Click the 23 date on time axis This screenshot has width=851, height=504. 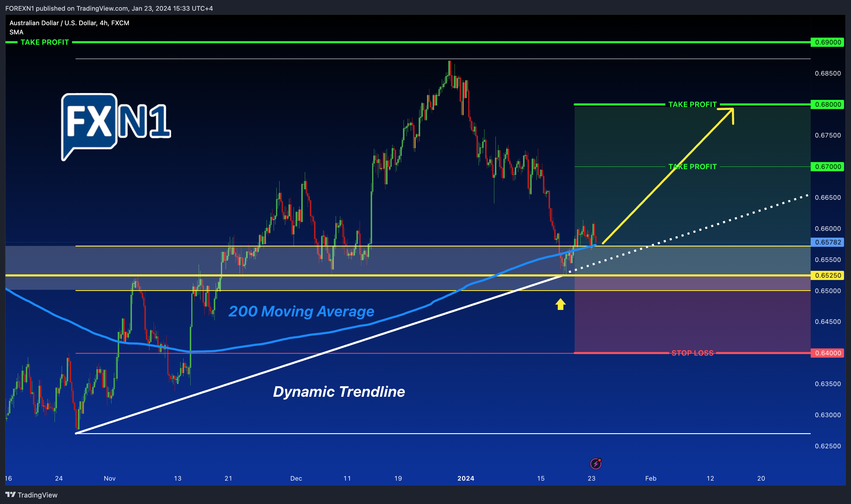pyautogui.click(x=591, y=478)
